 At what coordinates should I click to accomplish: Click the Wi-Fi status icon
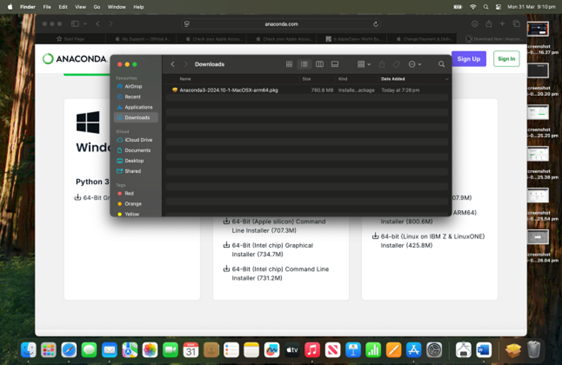[473, 7]
